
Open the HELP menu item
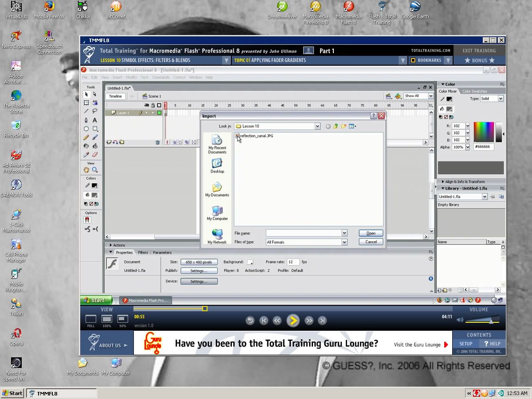492,344
